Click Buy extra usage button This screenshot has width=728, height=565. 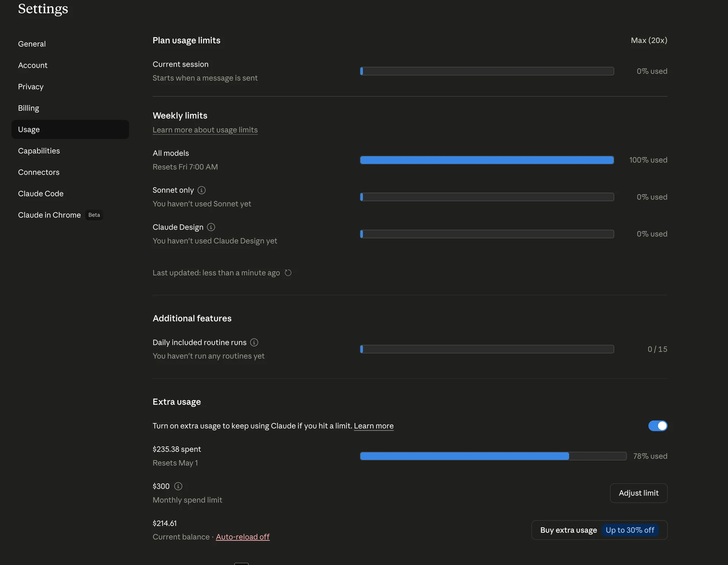(568, 530)
